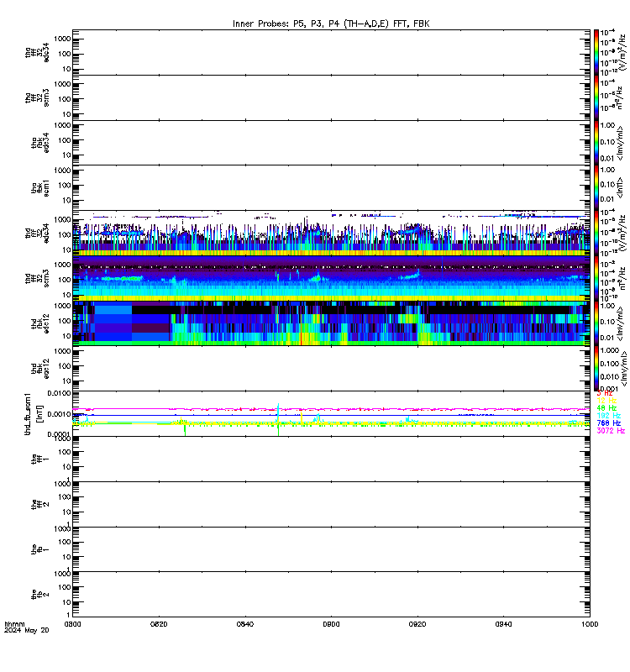
Task: Click the colorbar beside the thd fbk edc12 spectrogram
Action: pos(596,323)
